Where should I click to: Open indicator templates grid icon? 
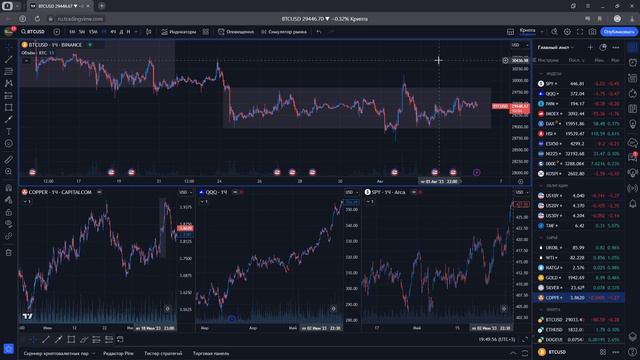[206, 31]
